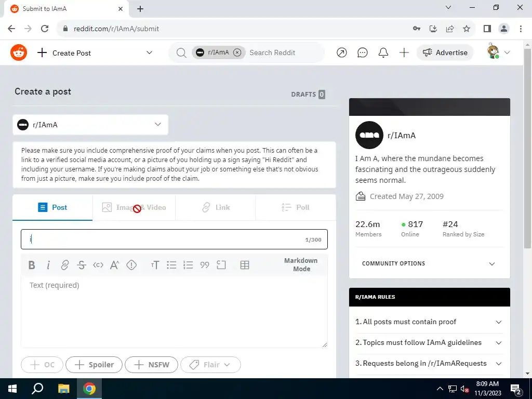Insert a quote block
Screen dimensions: 532x399
coord(205,265)
